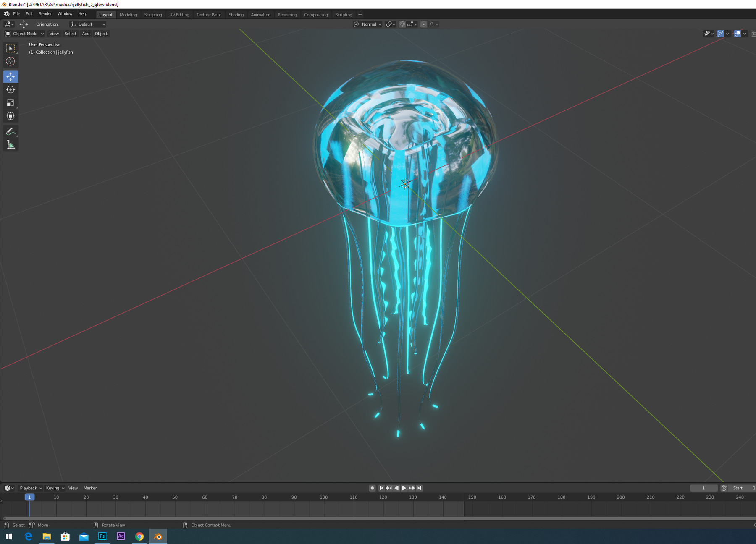Open the transform orientation Default dropdown

coord(87,24)
